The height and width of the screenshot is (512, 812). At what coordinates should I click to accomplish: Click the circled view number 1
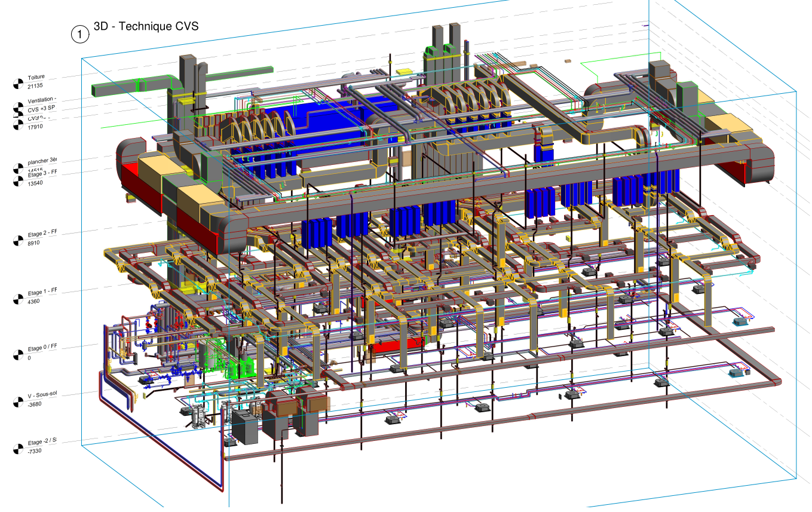pos(79,35)
